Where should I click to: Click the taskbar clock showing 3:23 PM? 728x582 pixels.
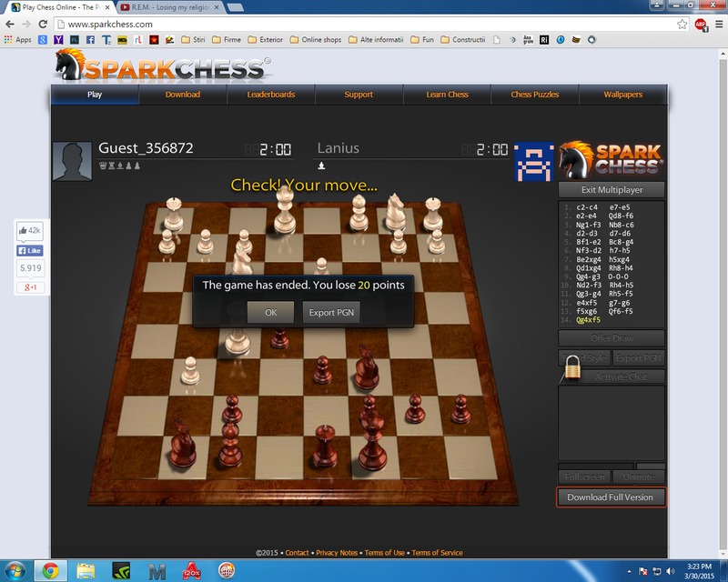click(x=699, y=571)
